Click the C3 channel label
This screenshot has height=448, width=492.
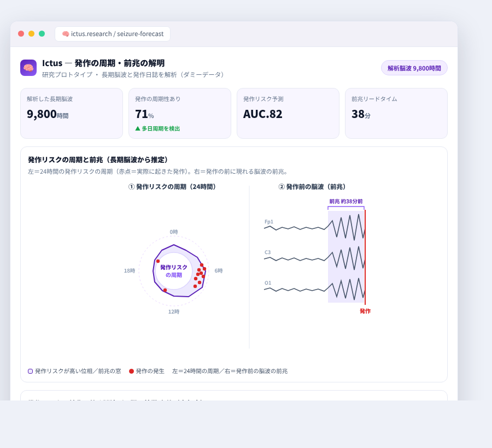point(268,252)
